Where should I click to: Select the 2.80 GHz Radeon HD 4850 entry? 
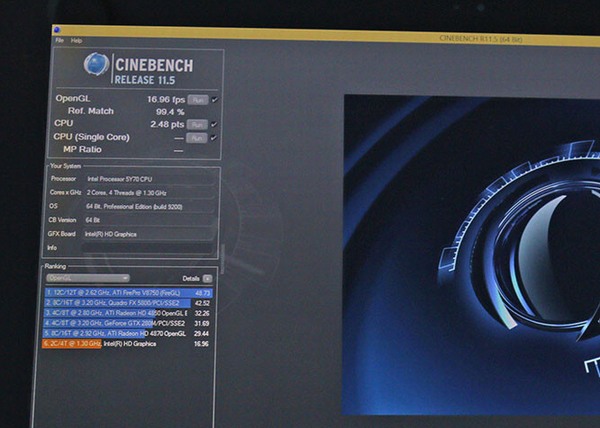click(x=128, y=313)
